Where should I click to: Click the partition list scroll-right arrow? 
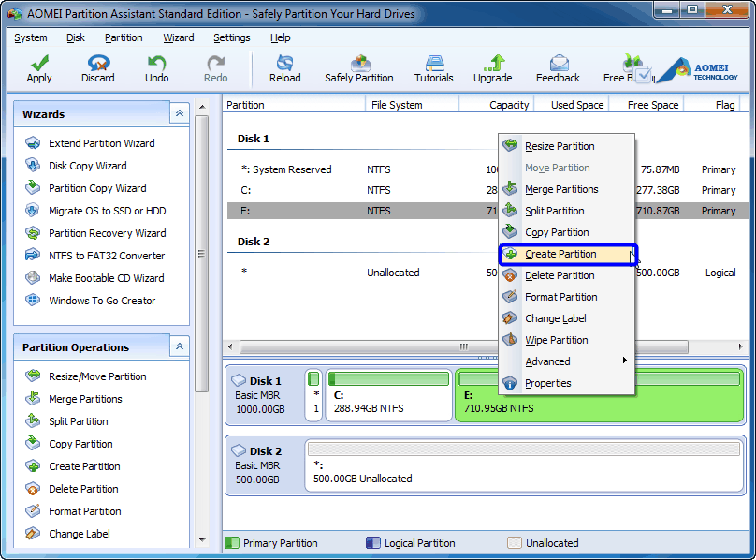741,346
